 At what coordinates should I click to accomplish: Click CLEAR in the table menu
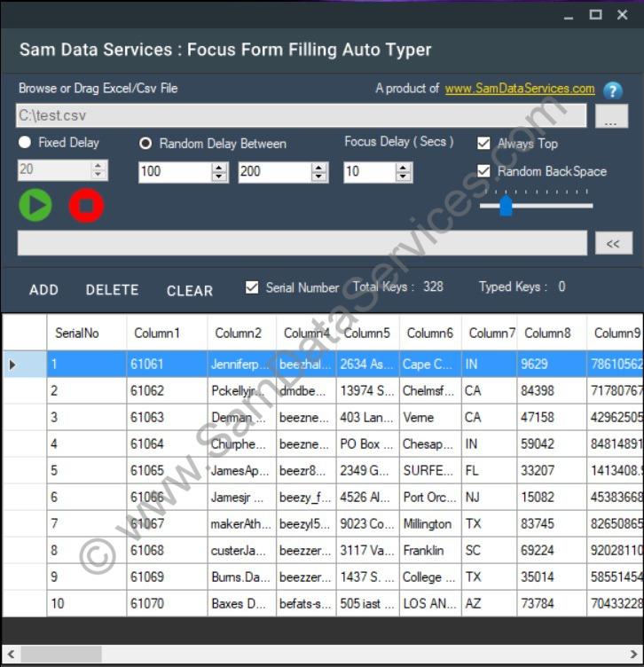pos(190,291)
